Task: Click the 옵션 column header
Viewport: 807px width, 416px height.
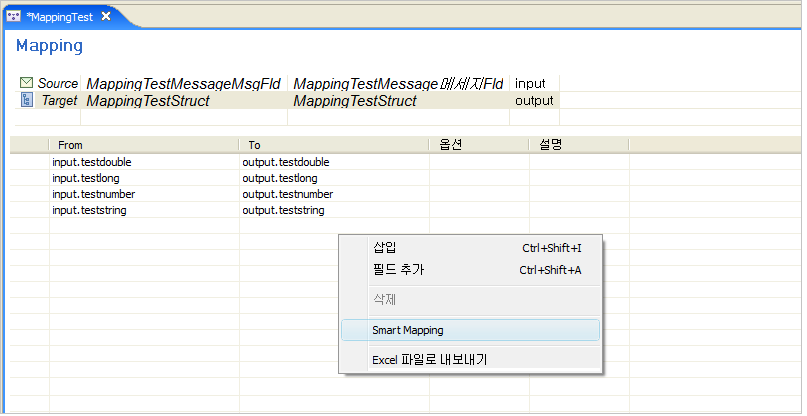Action: click(x=479, y=145)
